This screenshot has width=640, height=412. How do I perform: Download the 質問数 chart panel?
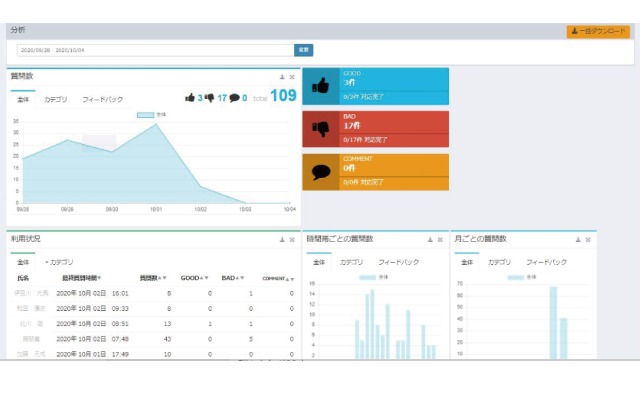click(x=282, y=77)
